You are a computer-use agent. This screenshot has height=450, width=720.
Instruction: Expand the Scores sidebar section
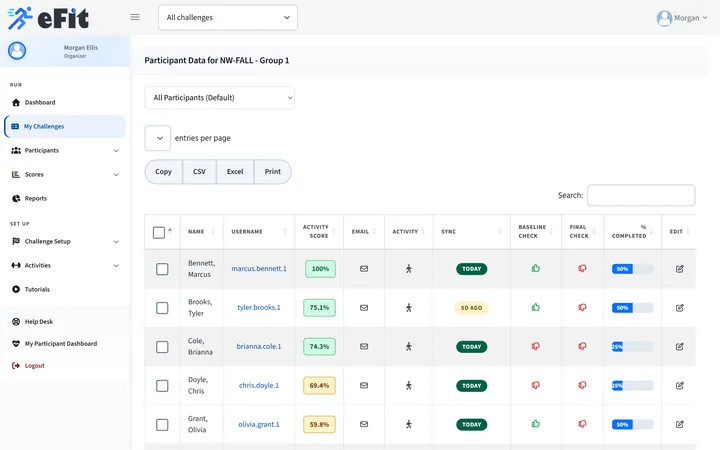64,174
